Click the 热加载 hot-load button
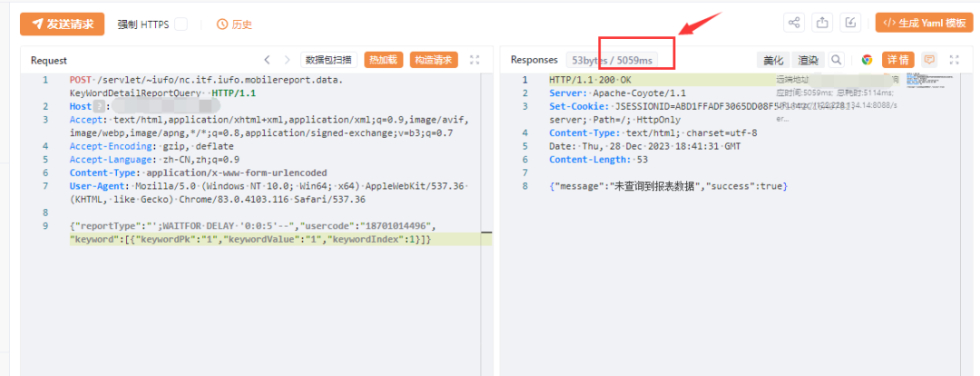Image resolution: width=980 pixels, height=376 pixels. (383, 60)
